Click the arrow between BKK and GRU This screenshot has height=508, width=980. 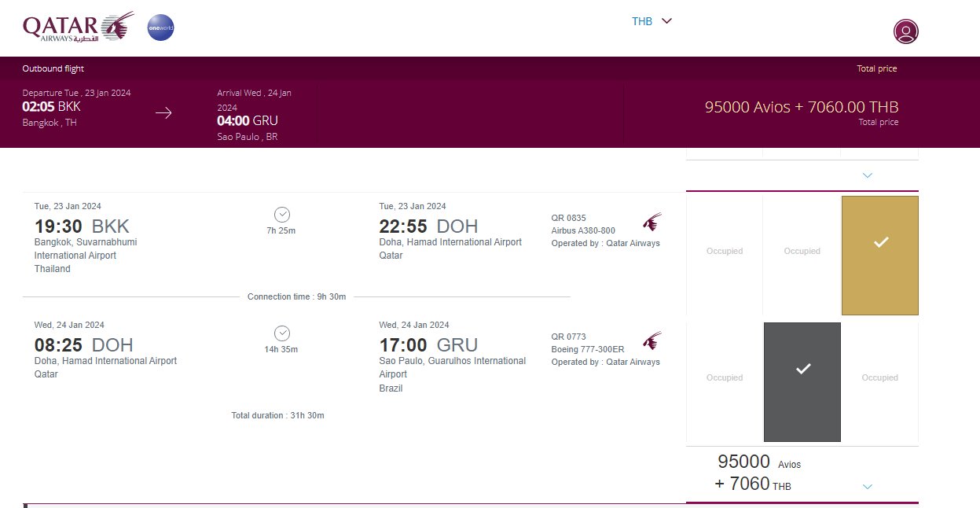(163, 112)
